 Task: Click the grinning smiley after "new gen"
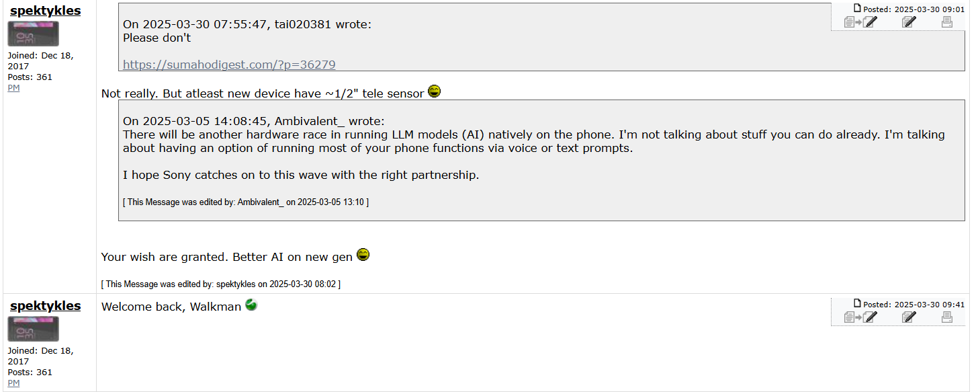[x=363, y=255]
